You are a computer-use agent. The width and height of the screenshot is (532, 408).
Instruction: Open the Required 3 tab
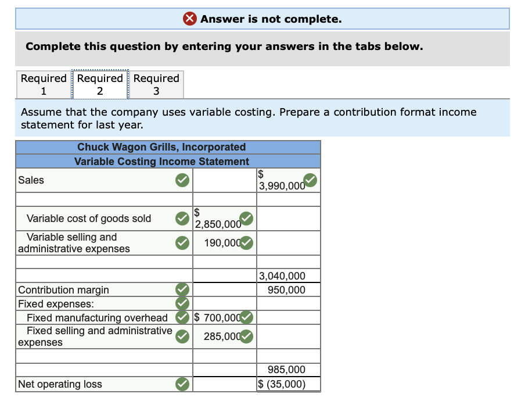[x=156, y=84]
